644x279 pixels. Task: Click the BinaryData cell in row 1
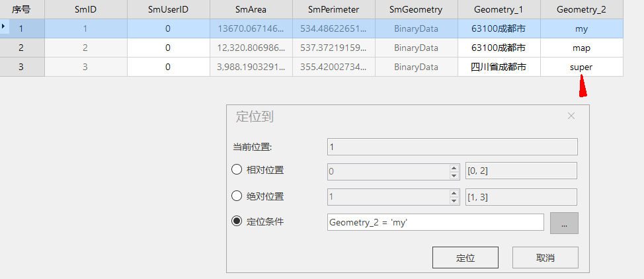click(x=416, y=29)
